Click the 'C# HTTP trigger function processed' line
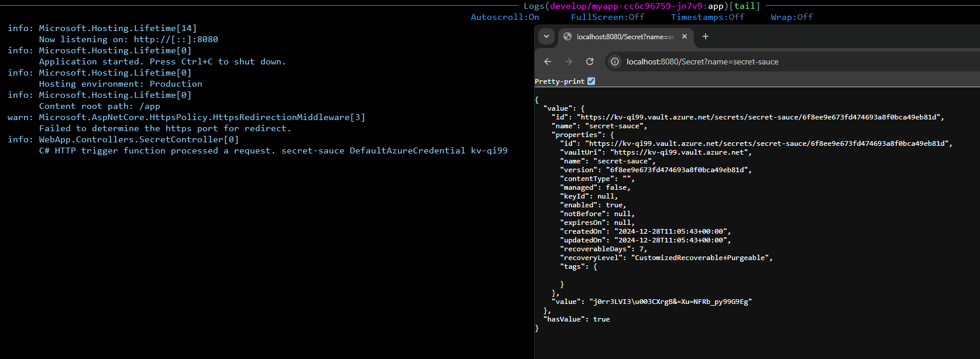The width and height of the screenshot is (980, 359). [x=273, y=151]
